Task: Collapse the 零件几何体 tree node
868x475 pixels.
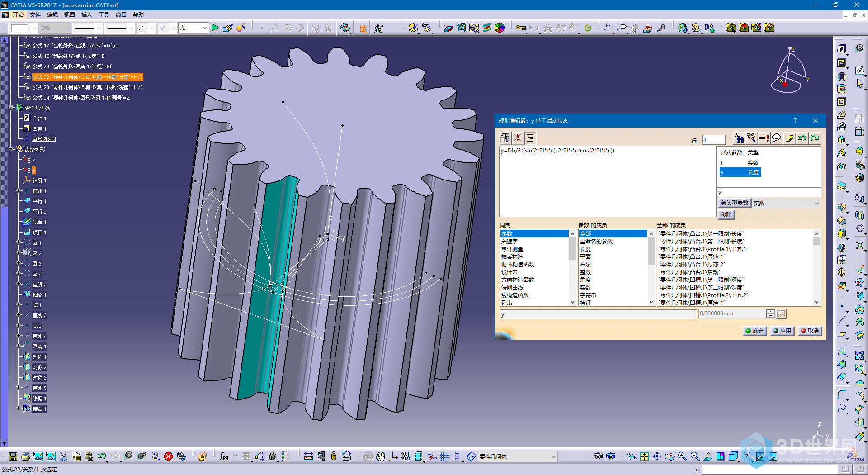Action: pyautogui.click(x=11, y=108)
